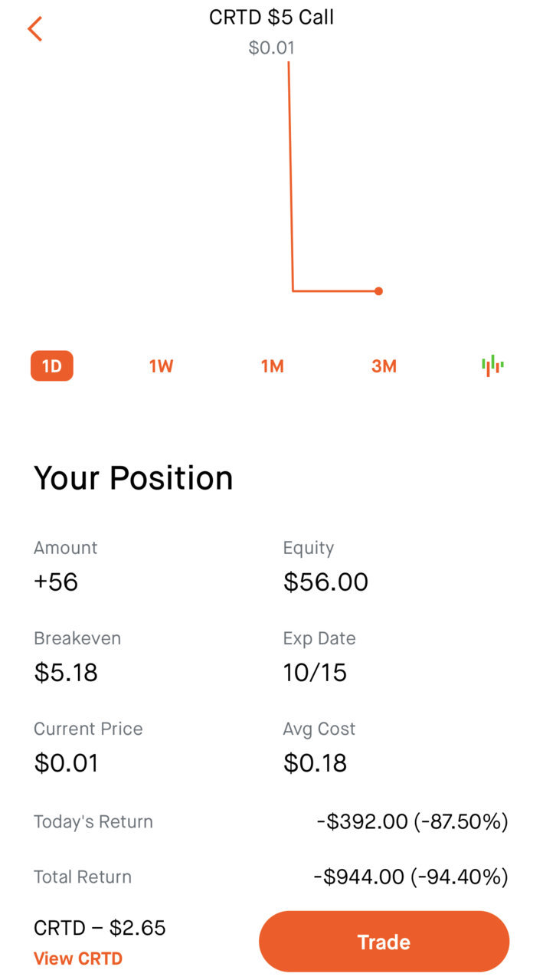Tap the Breakeven value $5.18

click(x=66, y=673)
